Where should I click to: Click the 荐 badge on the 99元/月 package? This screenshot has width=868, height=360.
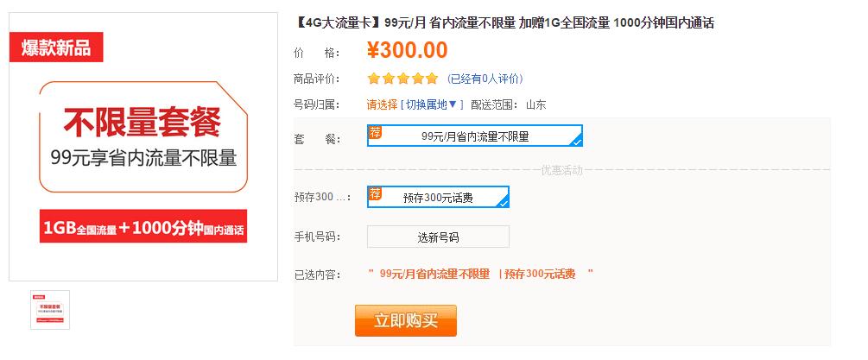pos(375,132)
